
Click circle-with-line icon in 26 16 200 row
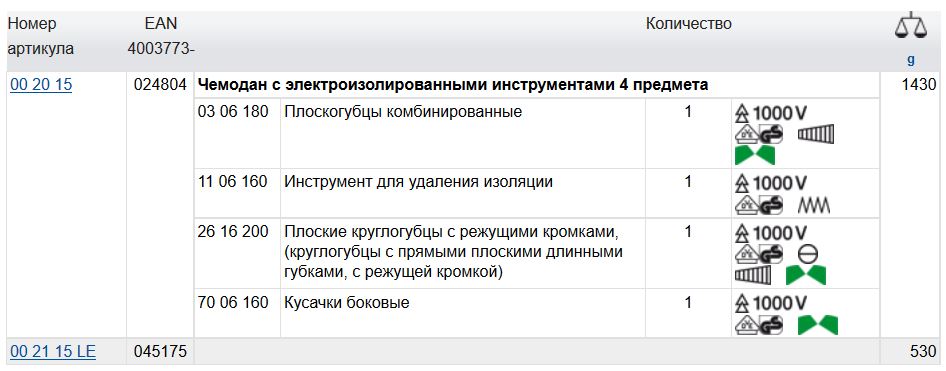(807, 255)
